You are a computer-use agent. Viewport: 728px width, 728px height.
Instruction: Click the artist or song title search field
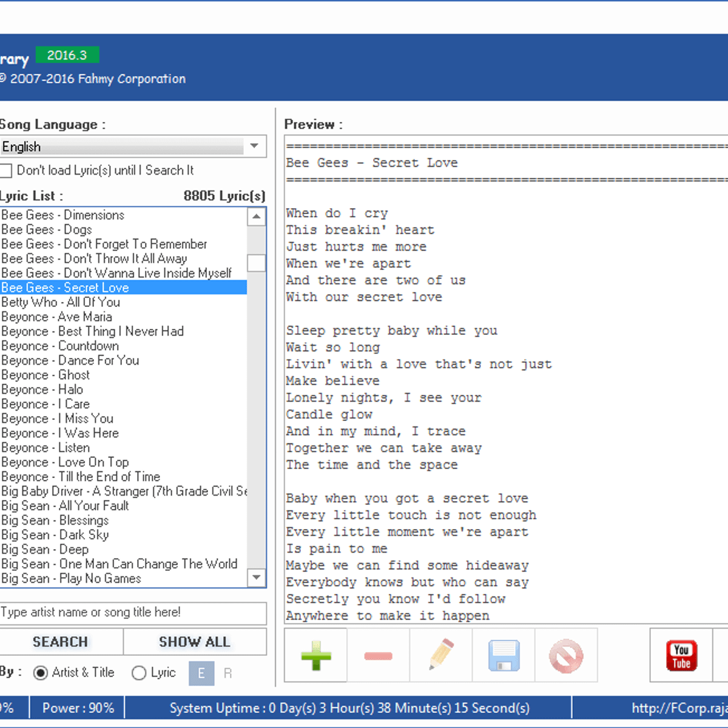[133, 613]
